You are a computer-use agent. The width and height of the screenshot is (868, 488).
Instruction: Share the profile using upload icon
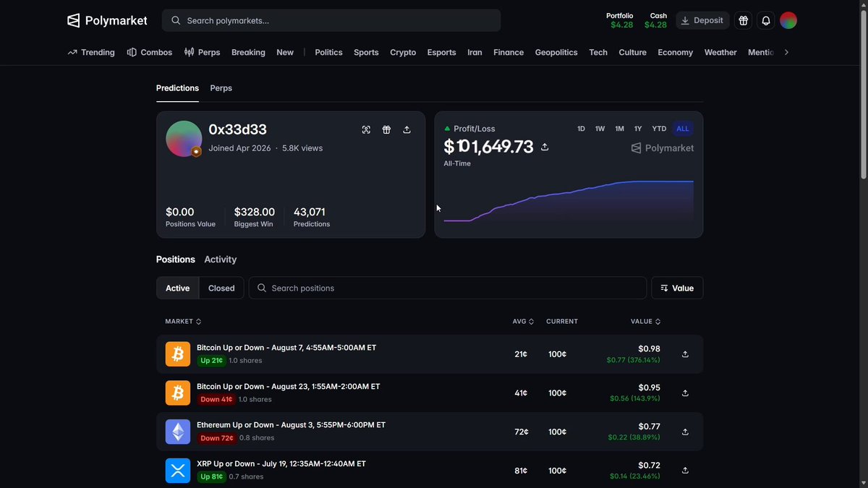407,129
